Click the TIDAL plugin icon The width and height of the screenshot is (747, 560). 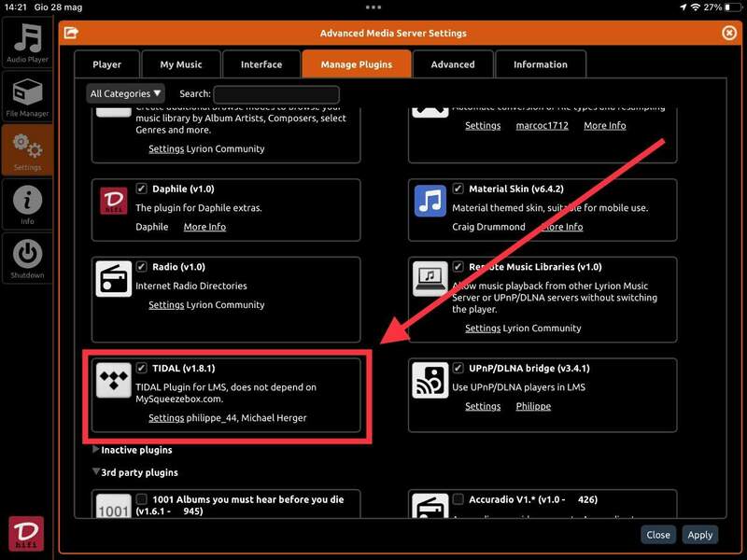point(113,380)
